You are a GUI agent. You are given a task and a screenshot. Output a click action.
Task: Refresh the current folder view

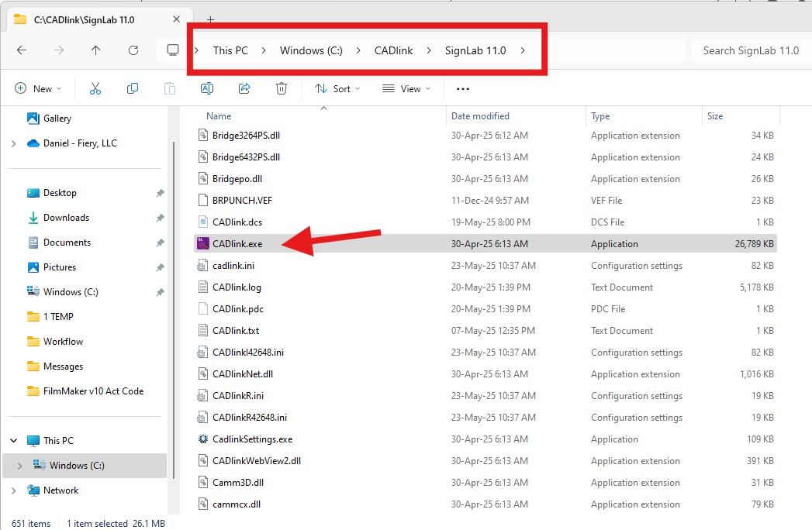click(x=133, y=50)
